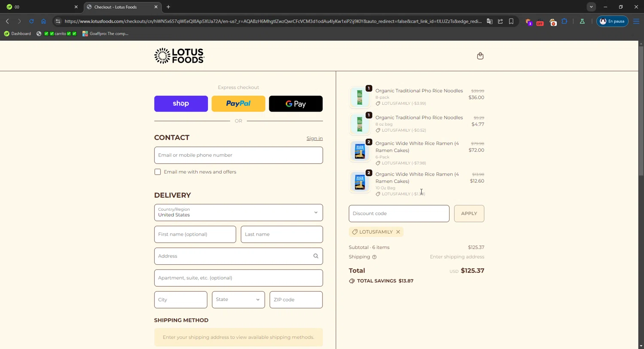The width and height of the screenshot is (644, 349).
Task: Open a new browser tab
Action: (168, 7)
